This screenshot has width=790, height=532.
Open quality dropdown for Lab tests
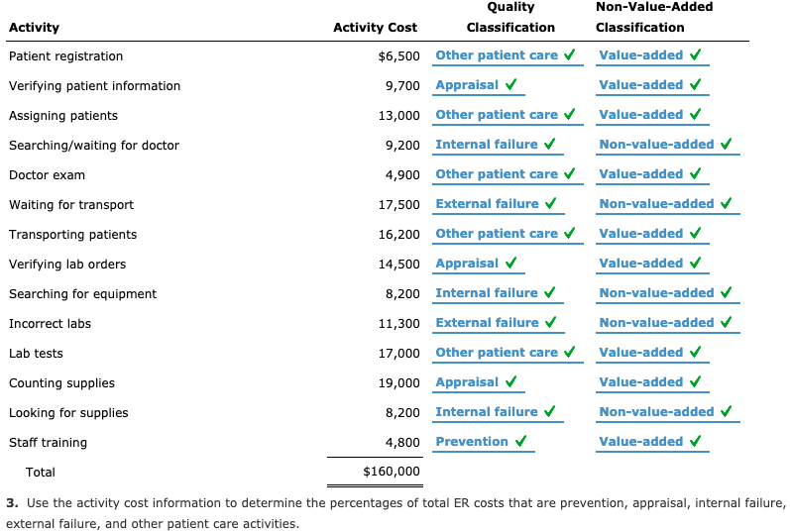click(508, 353)
